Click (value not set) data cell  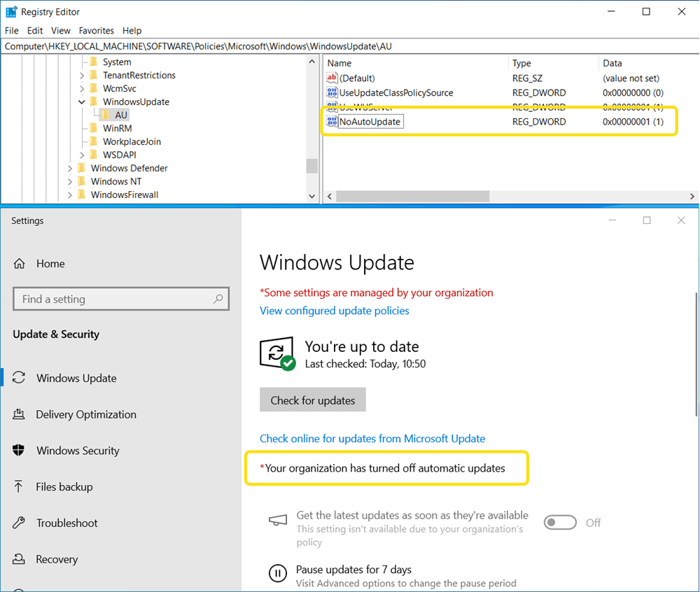(631, 78)
